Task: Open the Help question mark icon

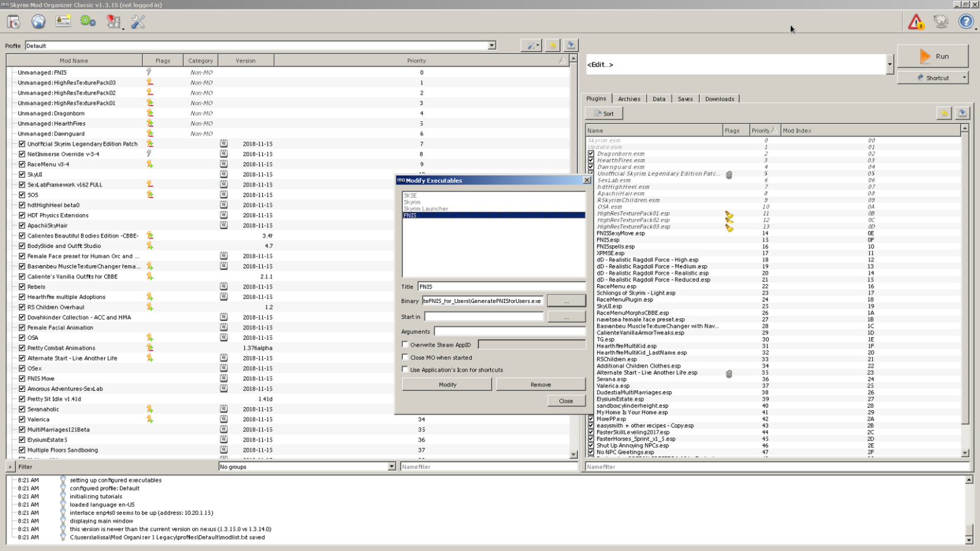Action: click(966, 22)
